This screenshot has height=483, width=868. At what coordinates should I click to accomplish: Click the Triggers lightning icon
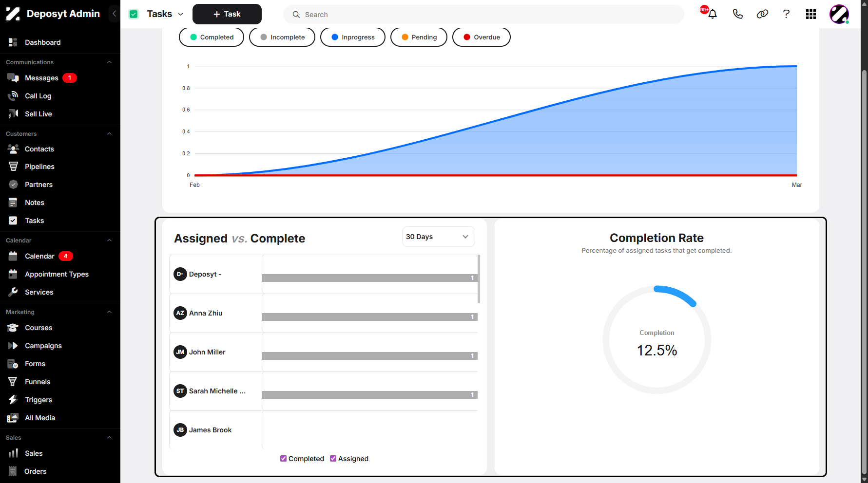point(13,400)
